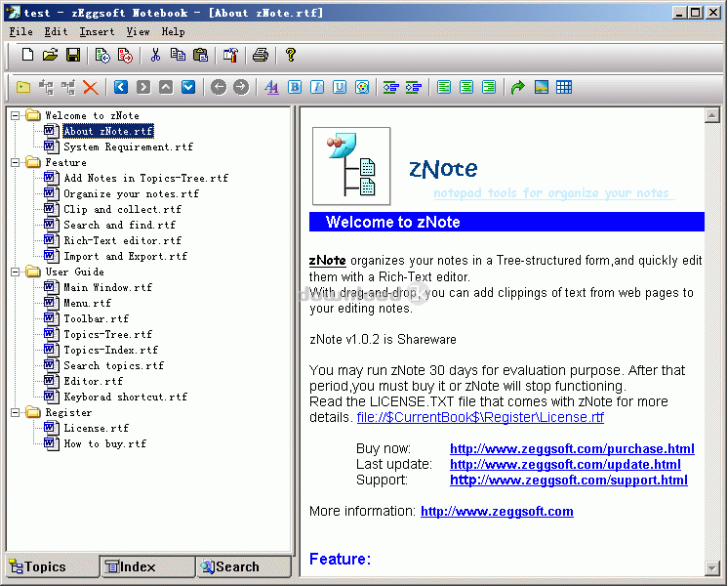Image resolution: width=728 pixels, height=586 pixels.
Task: Open the Help menu
Action: (173, 31)
